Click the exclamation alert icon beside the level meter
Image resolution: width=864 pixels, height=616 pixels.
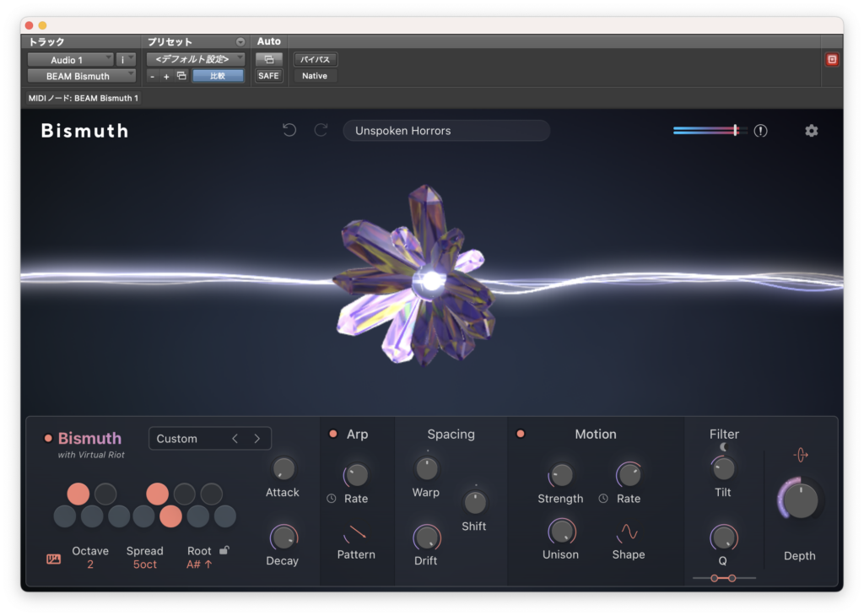click(x=760, y=131)
